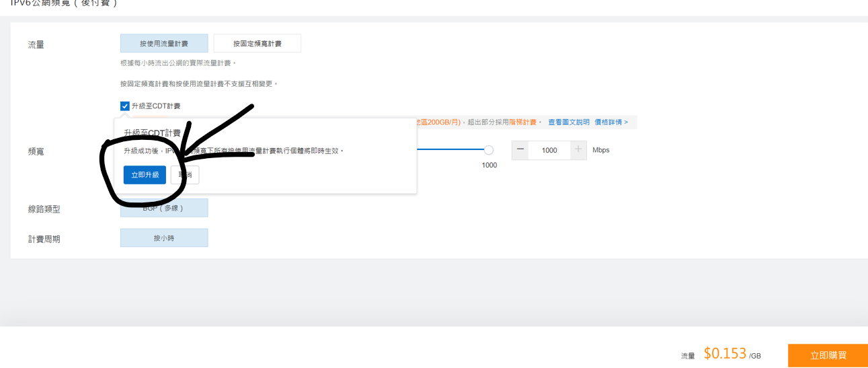The width and height of the screenshot is (868, 368).
Task: Increase bandwidth with the plus button
Action: click(x=578, y=150)
